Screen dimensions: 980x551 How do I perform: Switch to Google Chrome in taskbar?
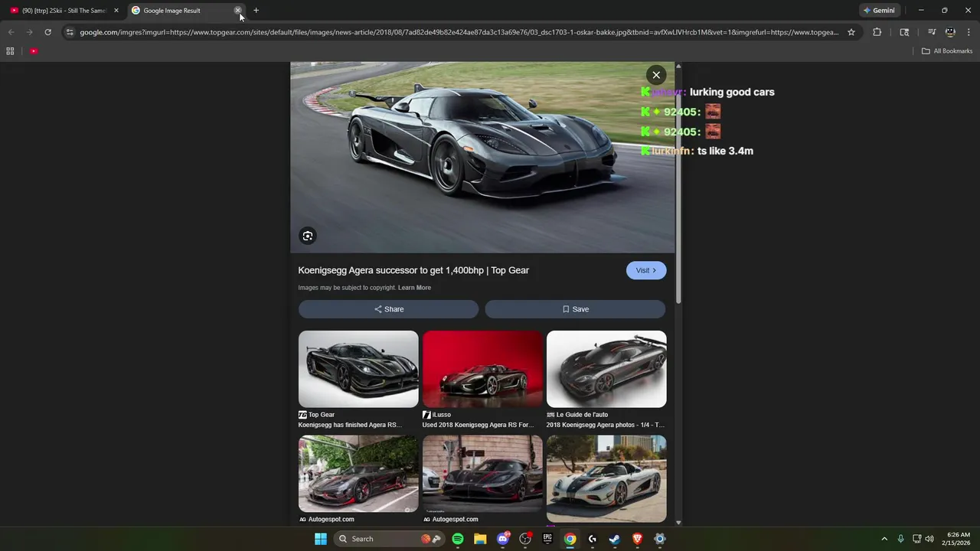point(570,539)
